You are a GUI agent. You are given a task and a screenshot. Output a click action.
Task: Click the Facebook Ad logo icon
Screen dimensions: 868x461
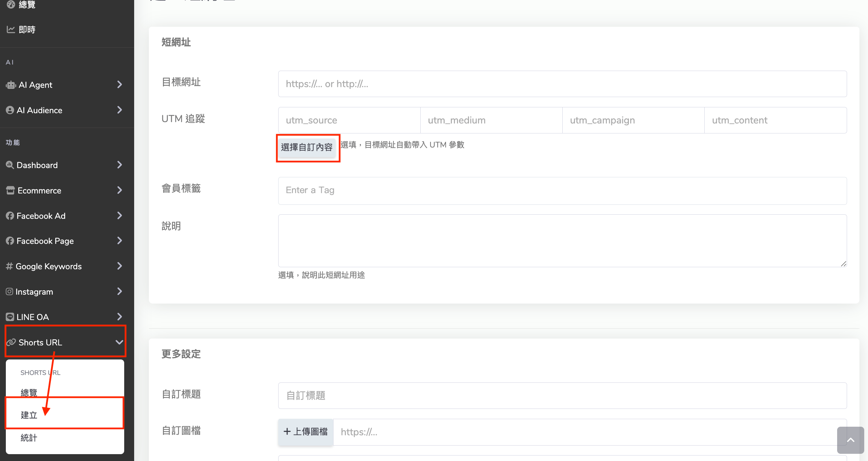click(10, 216)
